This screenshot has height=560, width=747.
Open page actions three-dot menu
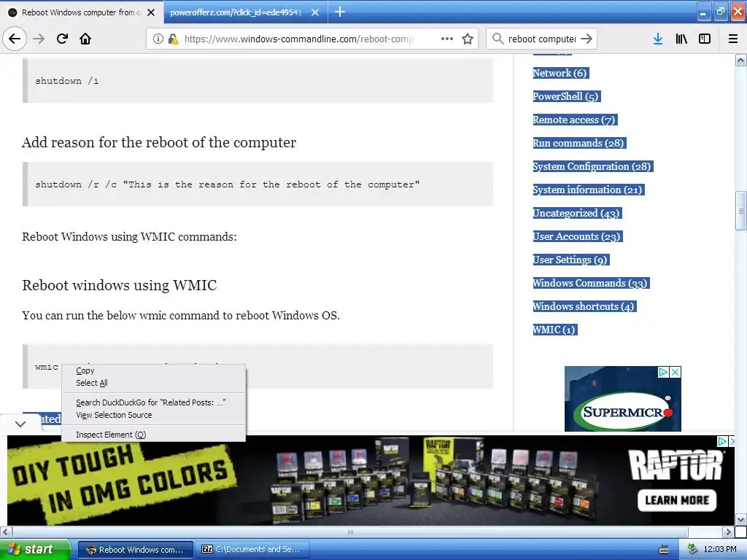click(x=447, y=39)
